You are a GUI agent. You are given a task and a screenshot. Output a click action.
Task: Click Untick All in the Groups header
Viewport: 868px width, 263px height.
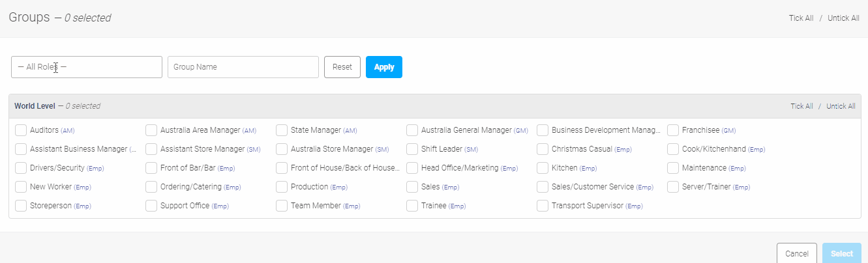click(843, 18)
